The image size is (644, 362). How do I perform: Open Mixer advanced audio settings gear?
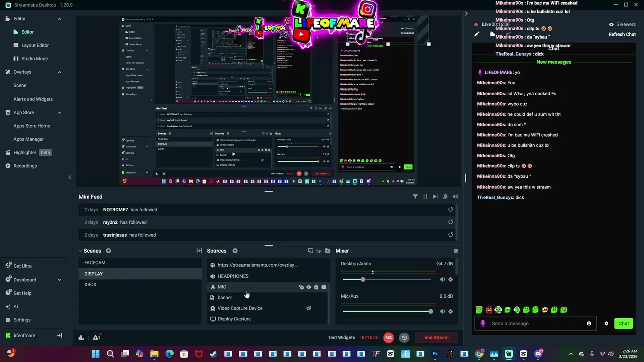pos(456,251)
